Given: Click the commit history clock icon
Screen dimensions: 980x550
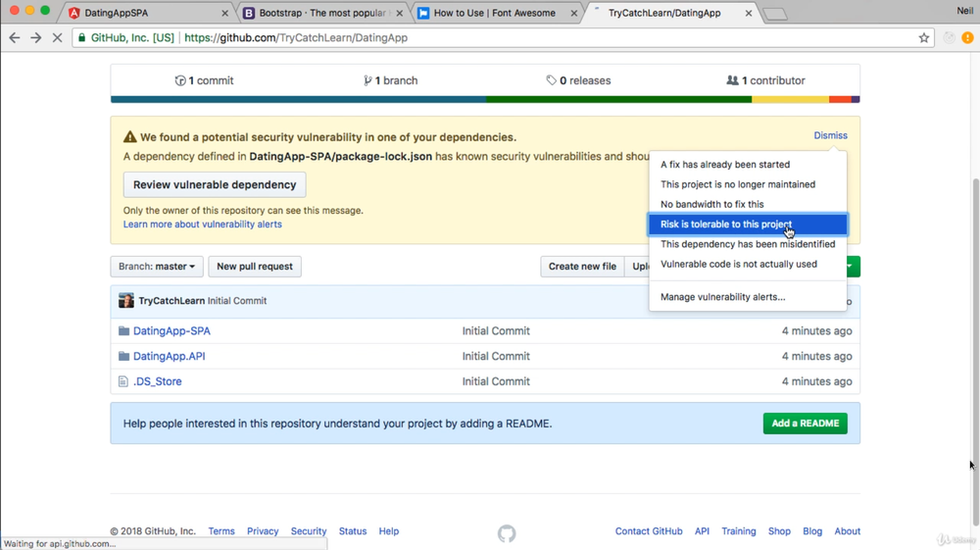Looking at the screenshot, I should [180, 80].
